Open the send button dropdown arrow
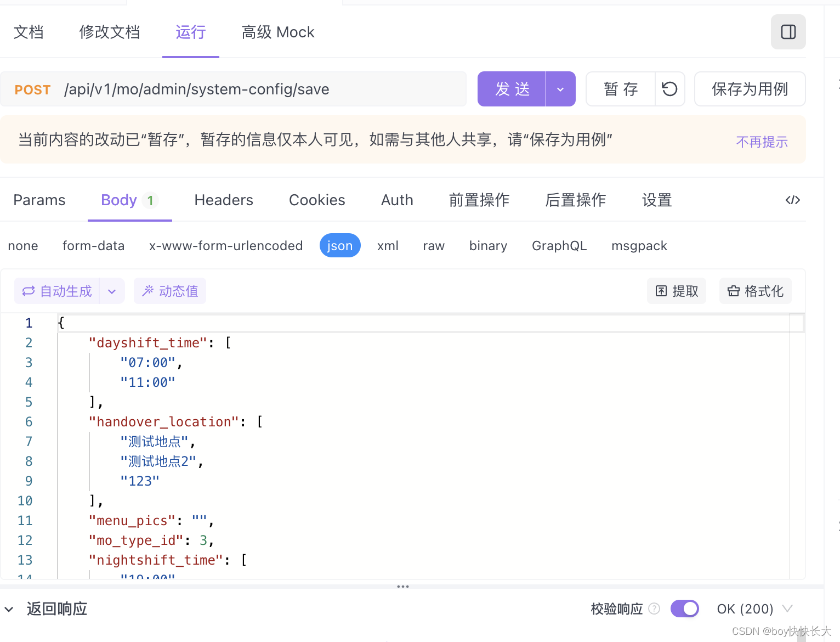840x642 pixels. click(560, 89)
